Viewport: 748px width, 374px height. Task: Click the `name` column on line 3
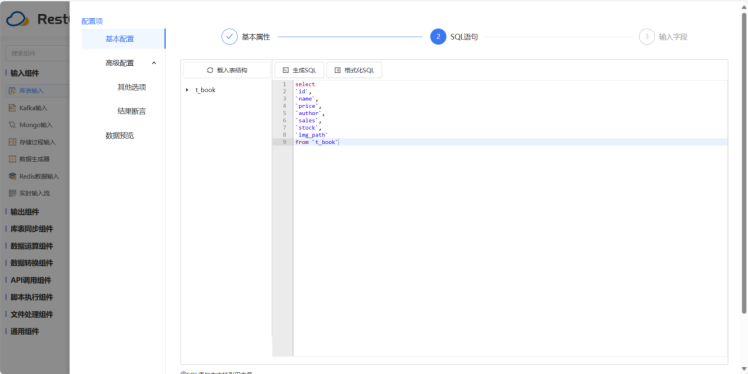pos(305,99)
